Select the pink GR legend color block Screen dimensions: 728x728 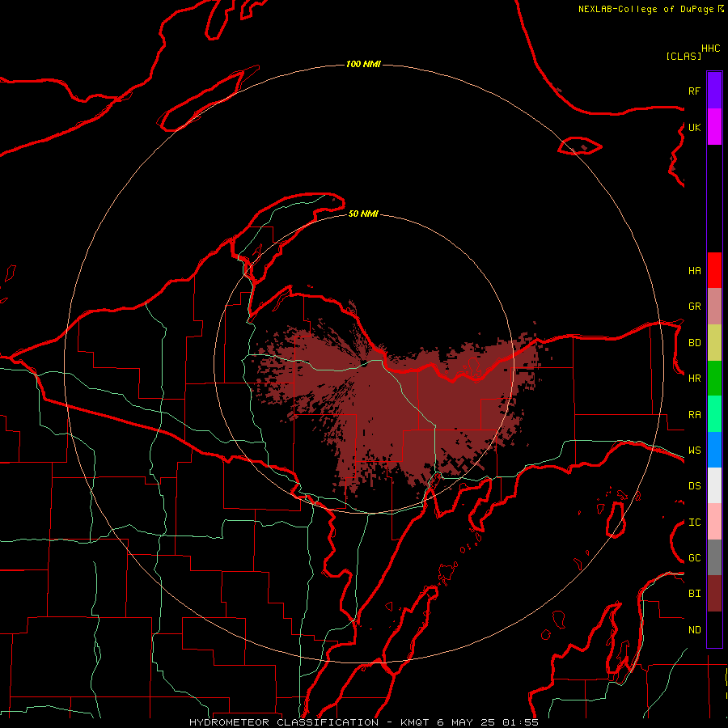tap(714, 307)
